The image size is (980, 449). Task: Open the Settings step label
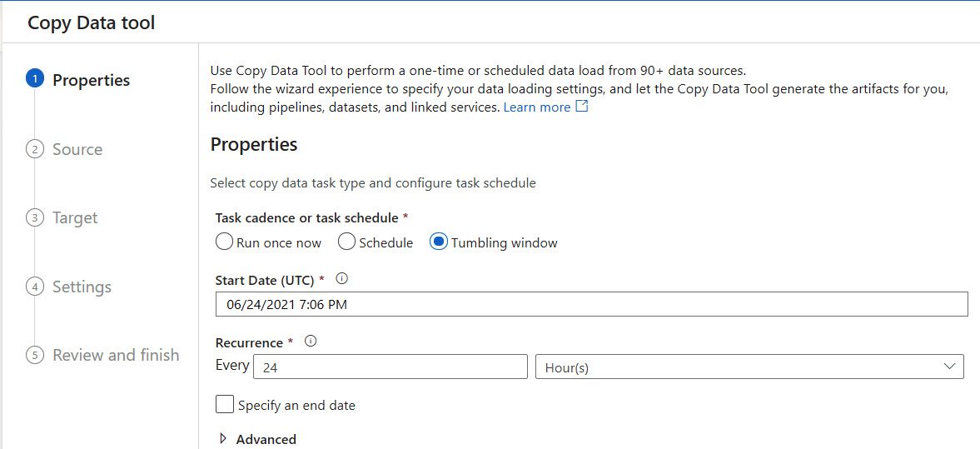(x=82, y=287)
